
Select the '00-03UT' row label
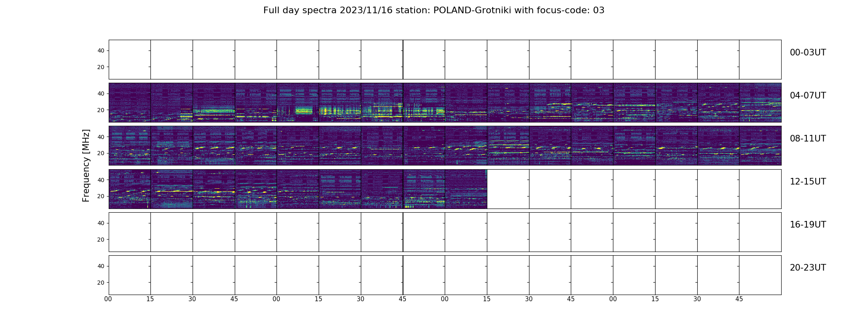tap(808, 53)
